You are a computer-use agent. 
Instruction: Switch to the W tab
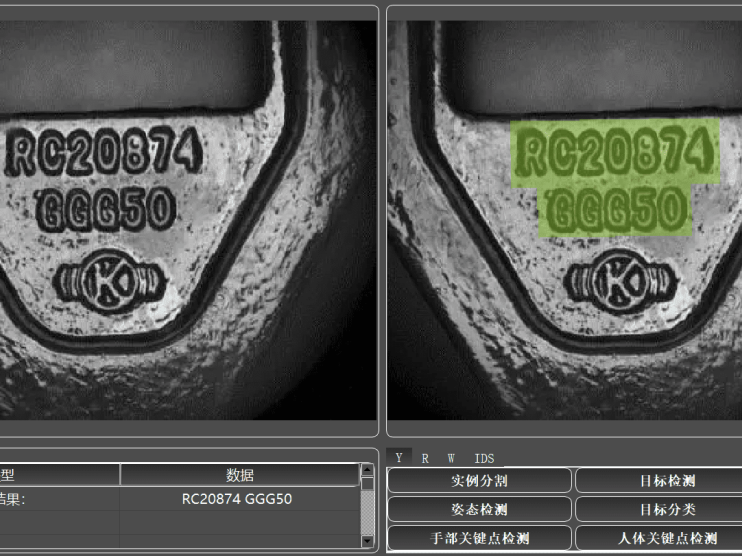(x=451, y=459)
